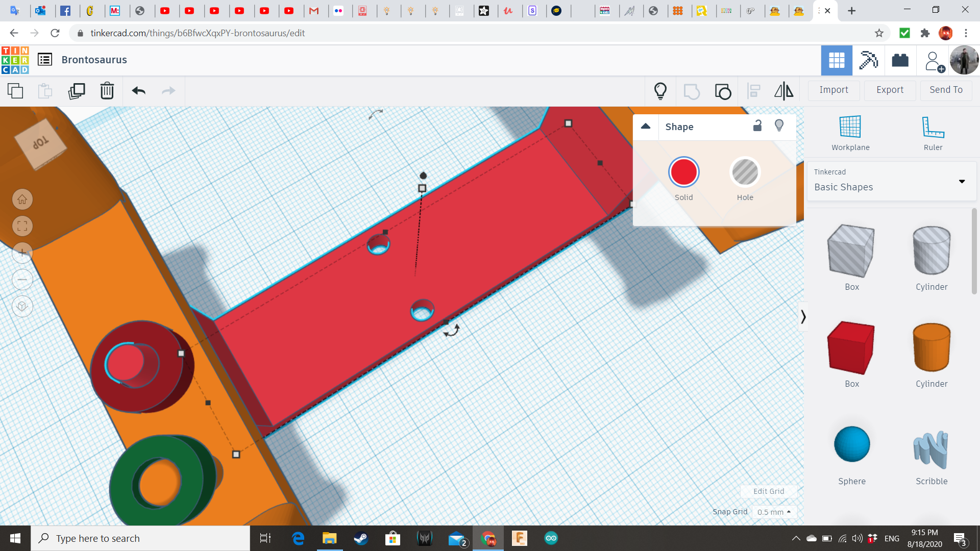The width and height of the screenshot is (980, 551).
Task: Click the red Solid color swatch
Action: tap(683, 172)
